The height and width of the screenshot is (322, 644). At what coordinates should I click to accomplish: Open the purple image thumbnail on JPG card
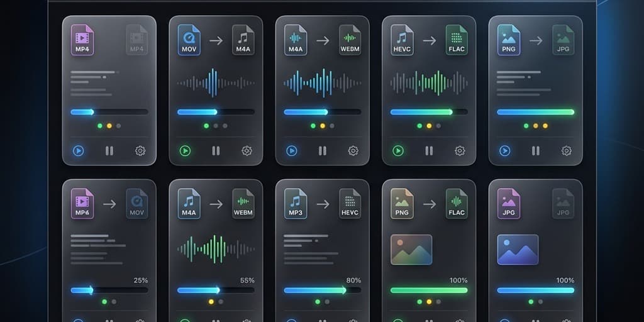(x=518, y=249)
